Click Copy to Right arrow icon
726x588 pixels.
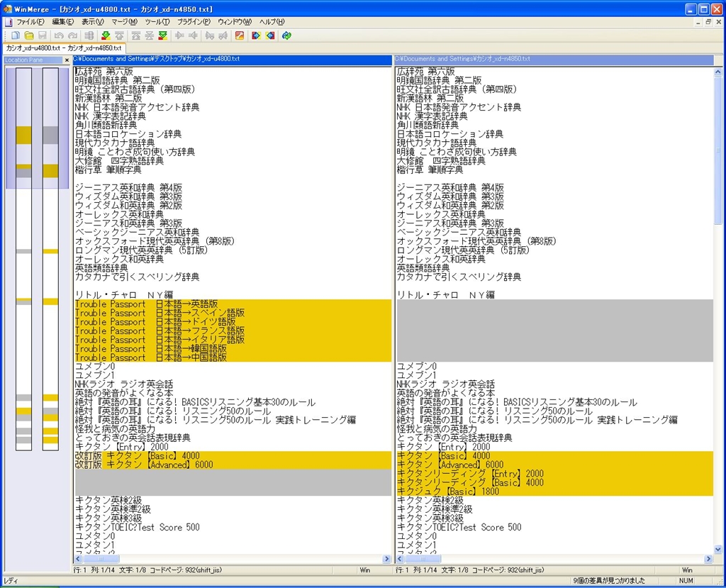[x=179, y=35]
